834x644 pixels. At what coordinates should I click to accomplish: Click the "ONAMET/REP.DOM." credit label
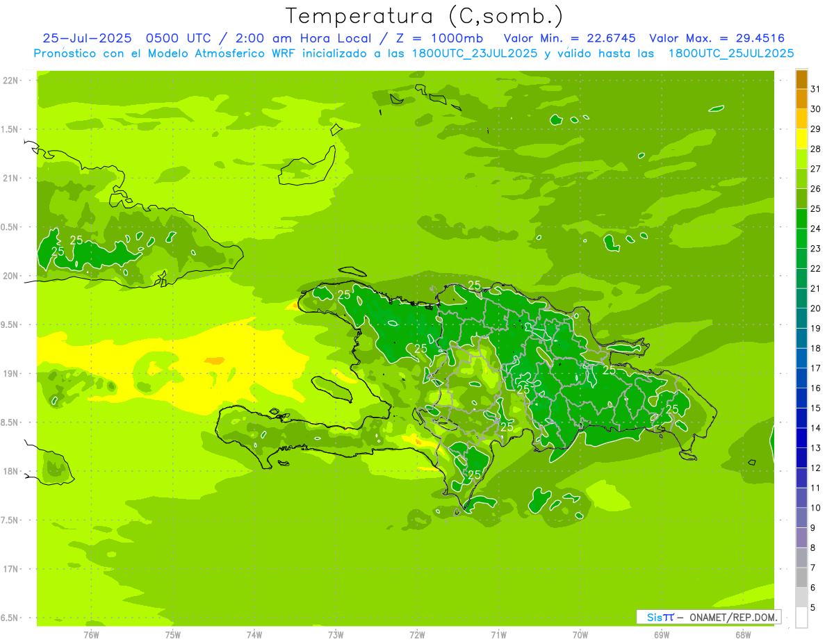734,617
